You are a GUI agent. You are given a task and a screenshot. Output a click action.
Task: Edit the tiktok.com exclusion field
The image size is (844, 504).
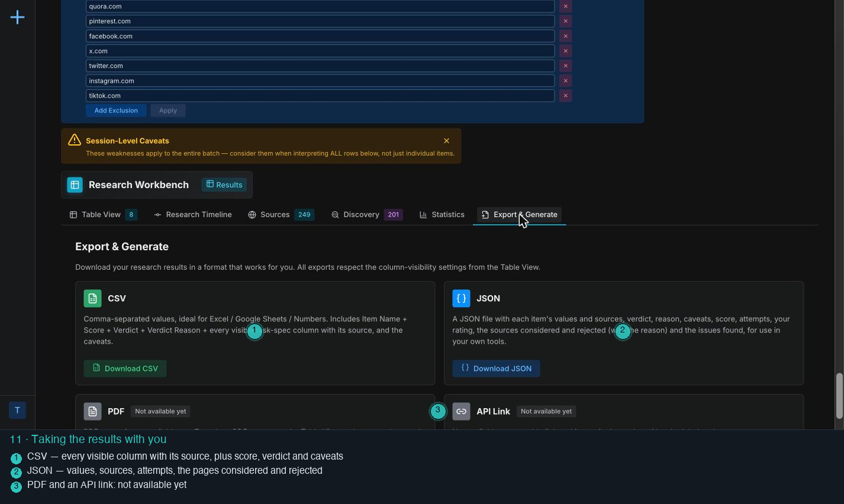click(x=320, y=95)
